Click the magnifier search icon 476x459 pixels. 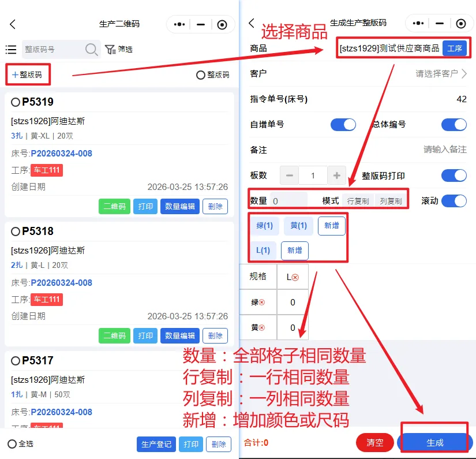point(91,50)
